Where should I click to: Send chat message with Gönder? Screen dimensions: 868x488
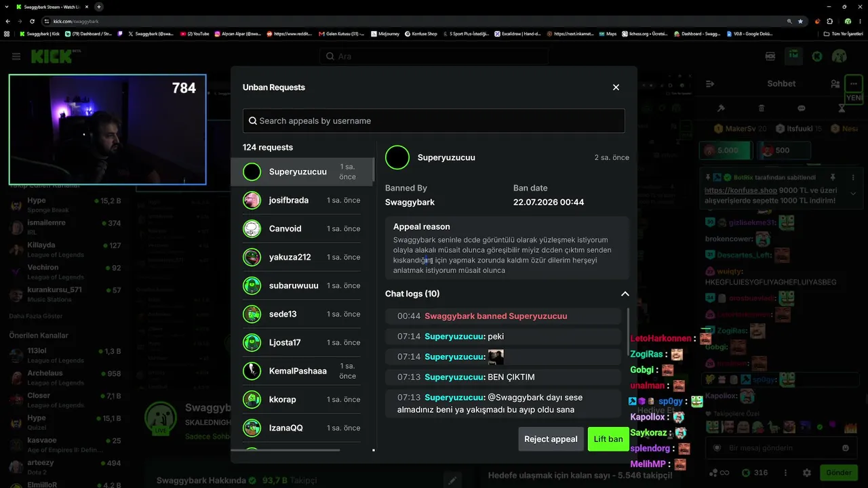click(x=838, y=472)
